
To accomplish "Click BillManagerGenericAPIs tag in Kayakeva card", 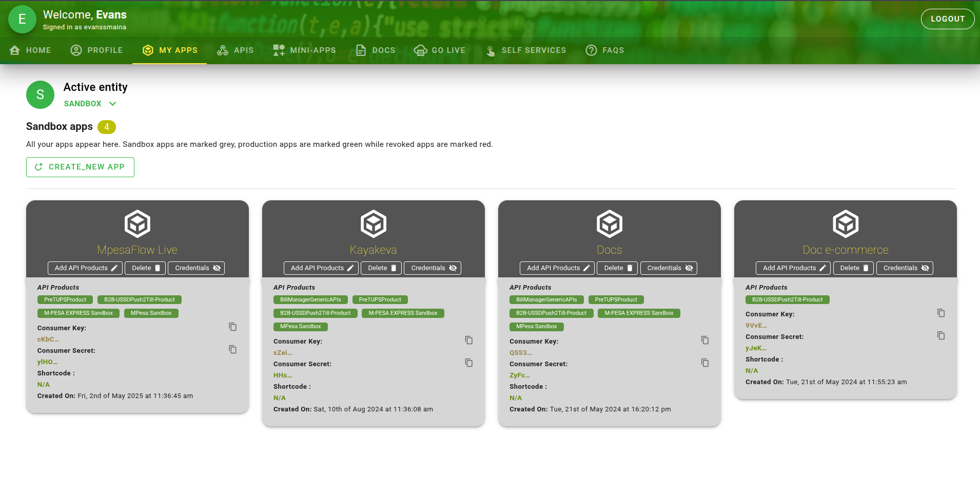I will tap(310, 300).
